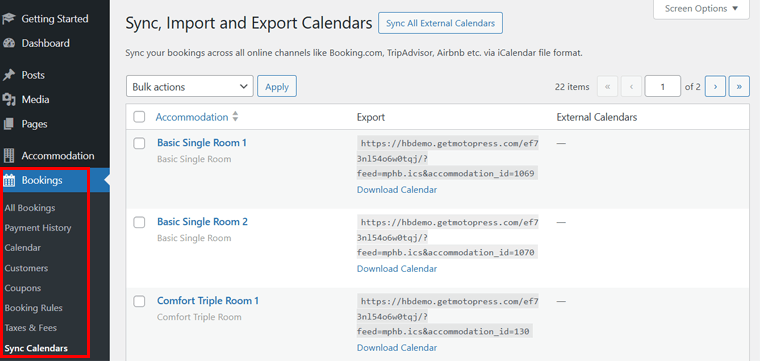Open the Comfort Triple Room 1 link
Screen dimensions: 760x361
coord(208,300)
